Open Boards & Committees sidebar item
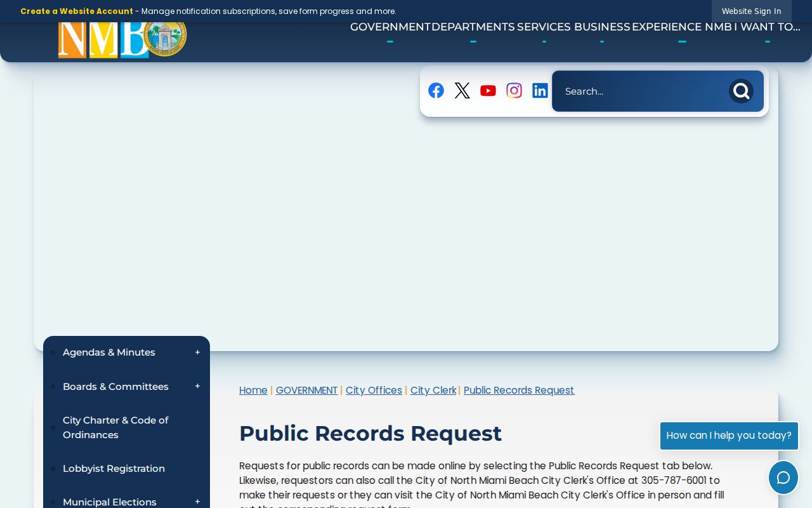Viewport: 812px width, 508px height. pyautogui.click(x=115, y=386)
